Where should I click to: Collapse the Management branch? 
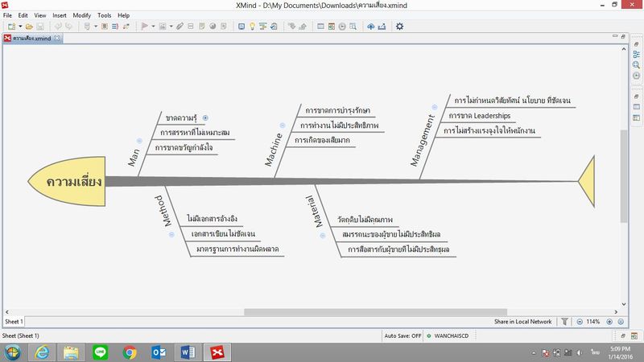tap(434, 107)
